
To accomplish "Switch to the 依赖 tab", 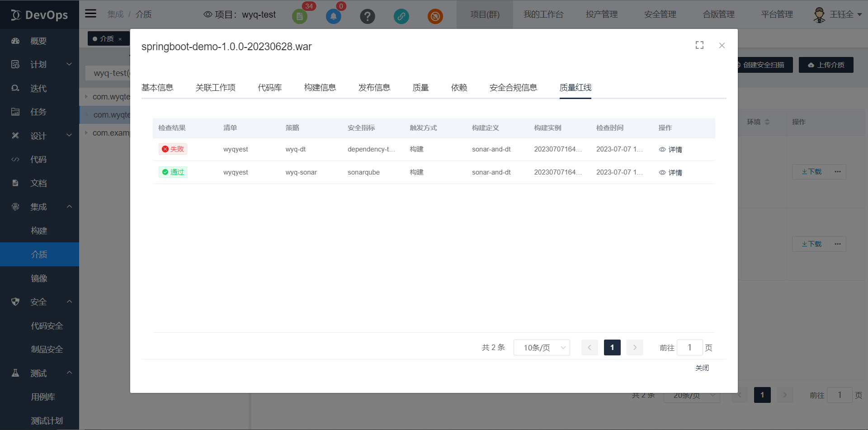I will (x=459, y=87).
